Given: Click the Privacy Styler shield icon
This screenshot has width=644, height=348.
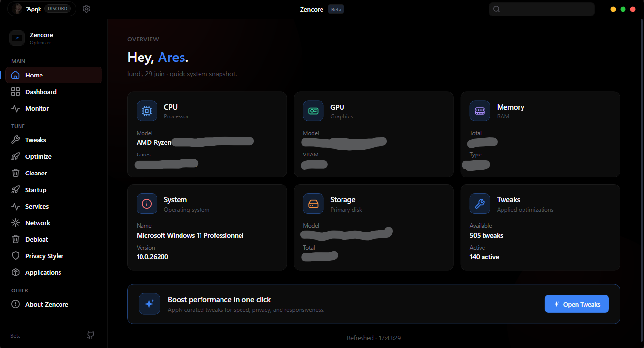Looking at the screenshot, I should tap(16, 256).
